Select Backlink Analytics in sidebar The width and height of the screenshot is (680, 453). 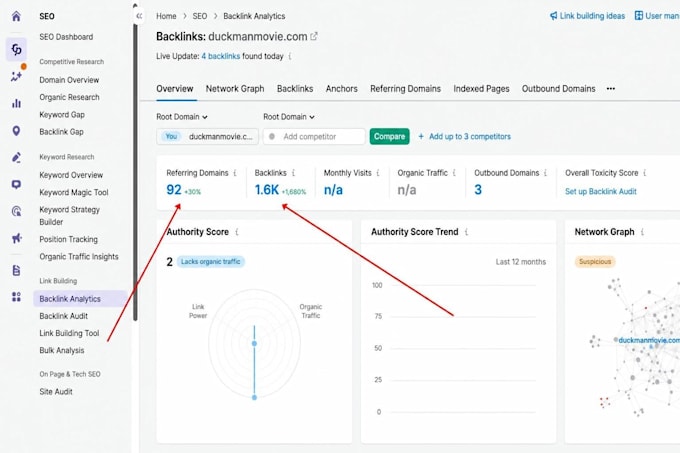click(80, 299)
